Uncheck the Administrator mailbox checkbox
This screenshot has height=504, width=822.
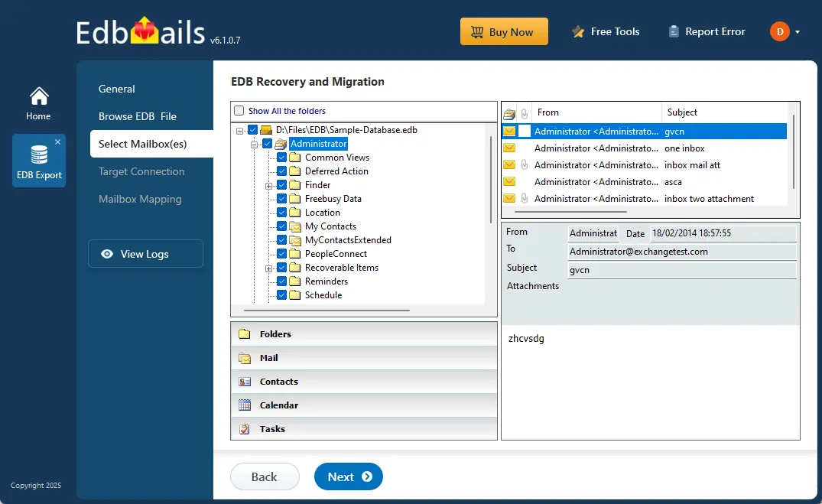point(267,144)
